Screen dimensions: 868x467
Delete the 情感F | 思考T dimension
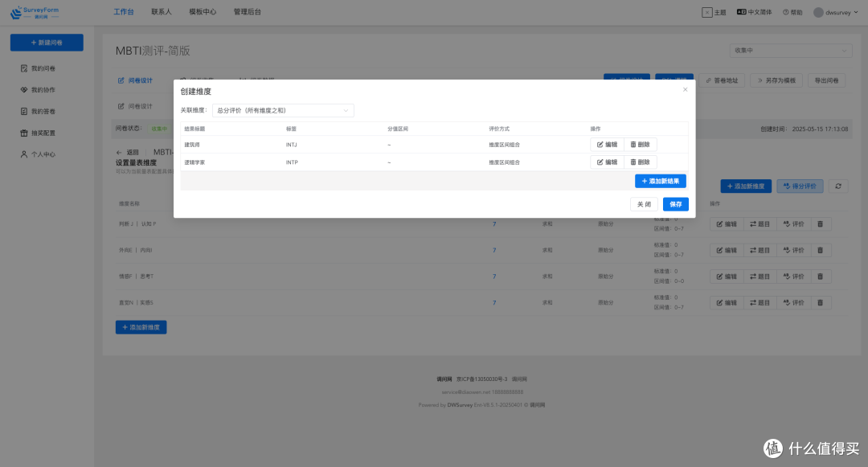(821, 277)
